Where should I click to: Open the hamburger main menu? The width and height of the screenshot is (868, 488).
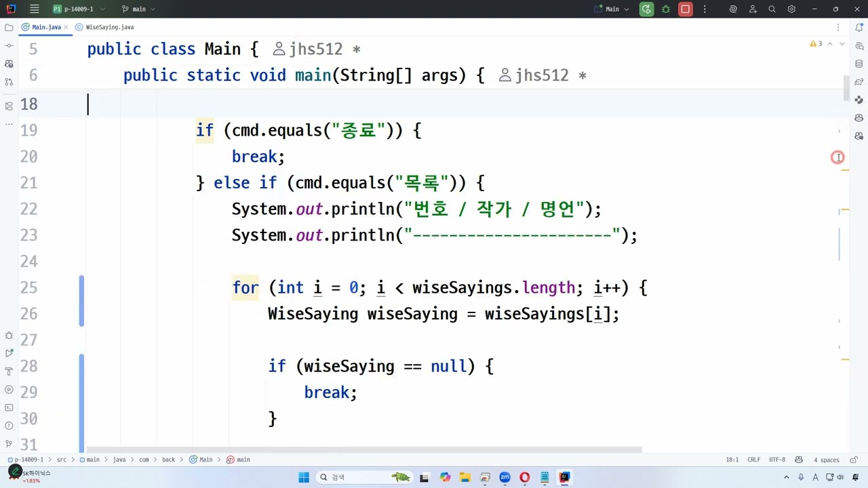click(35, 9)
